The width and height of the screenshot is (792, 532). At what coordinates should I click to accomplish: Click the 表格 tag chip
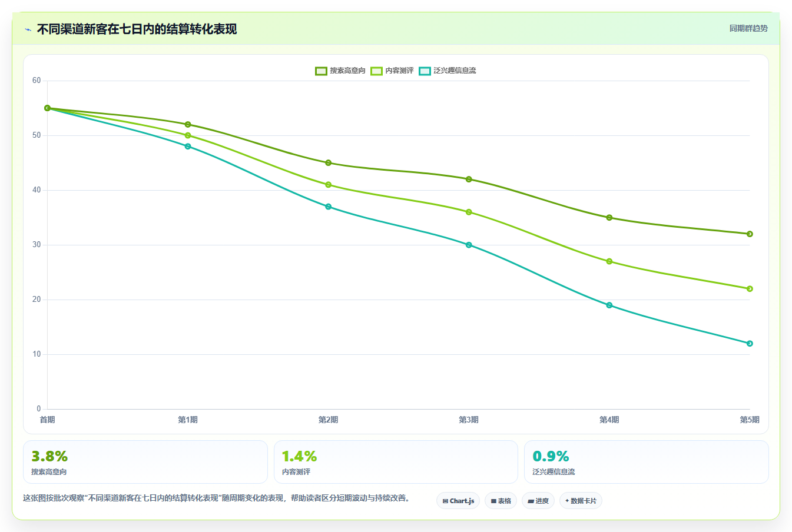pyautogui.click(x=501, y=501)
